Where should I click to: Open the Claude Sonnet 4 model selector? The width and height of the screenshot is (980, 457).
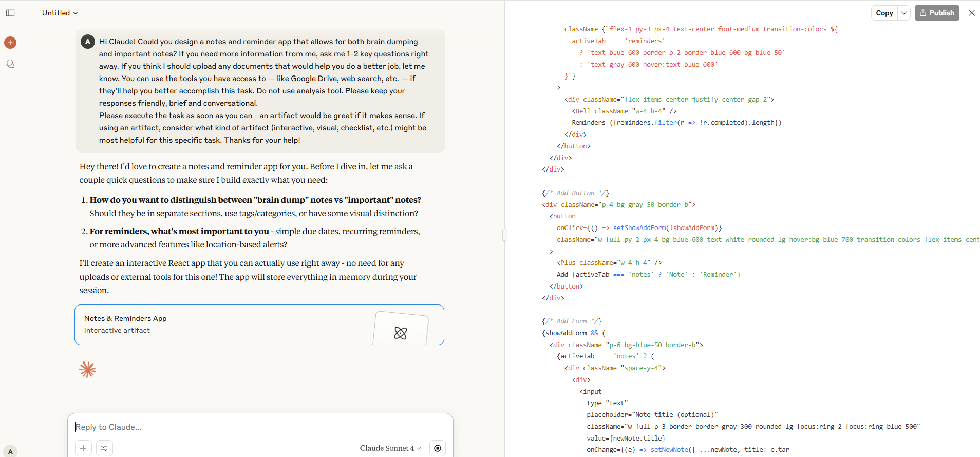click(390, 448)
